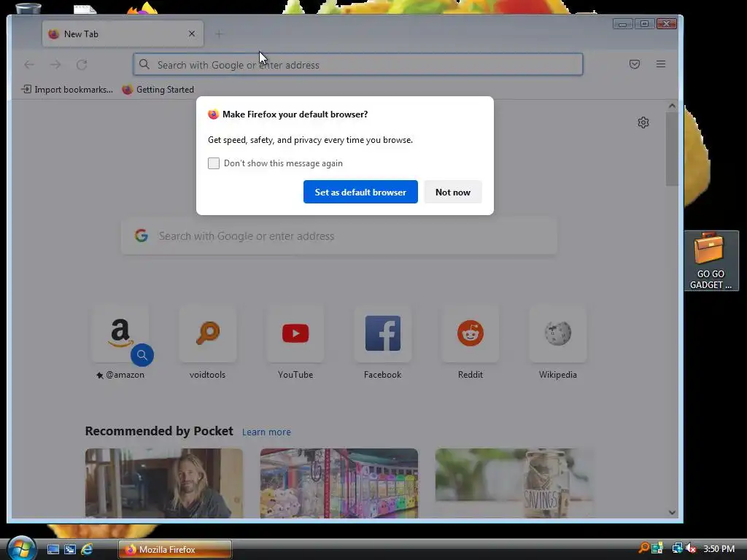Click the Firefox icon in dialog title
This screenshot has width=747, height=560.
pos(213,114)
